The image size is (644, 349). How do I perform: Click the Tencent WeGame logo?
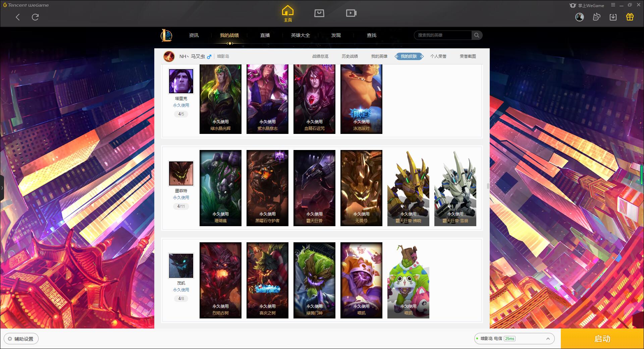click(26, 5)
